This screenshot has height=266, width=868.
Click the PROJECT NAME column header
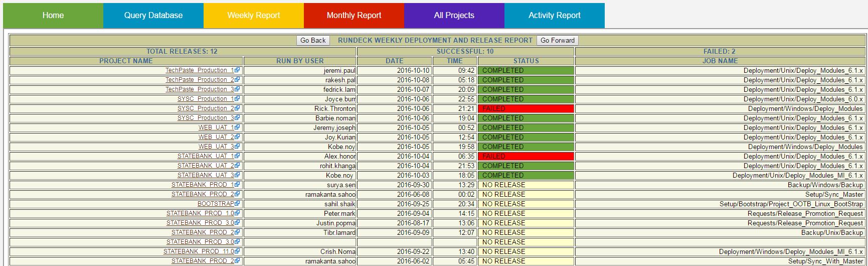point(126,61)
